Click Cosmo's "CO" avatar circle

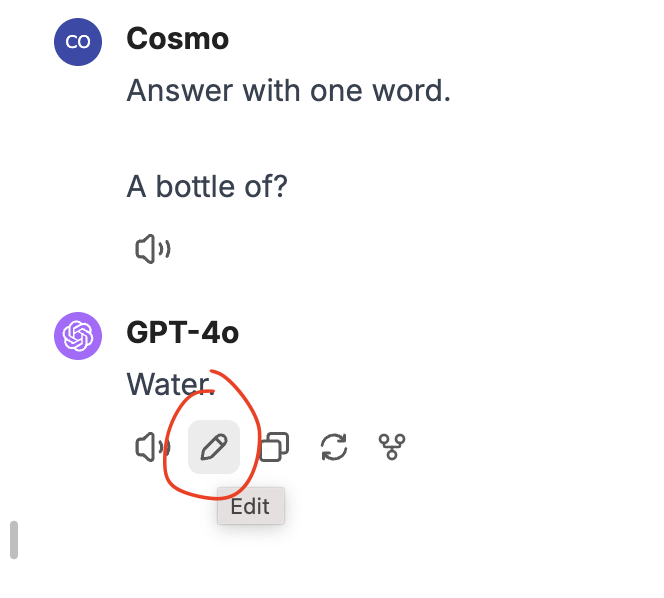(78, 42)
